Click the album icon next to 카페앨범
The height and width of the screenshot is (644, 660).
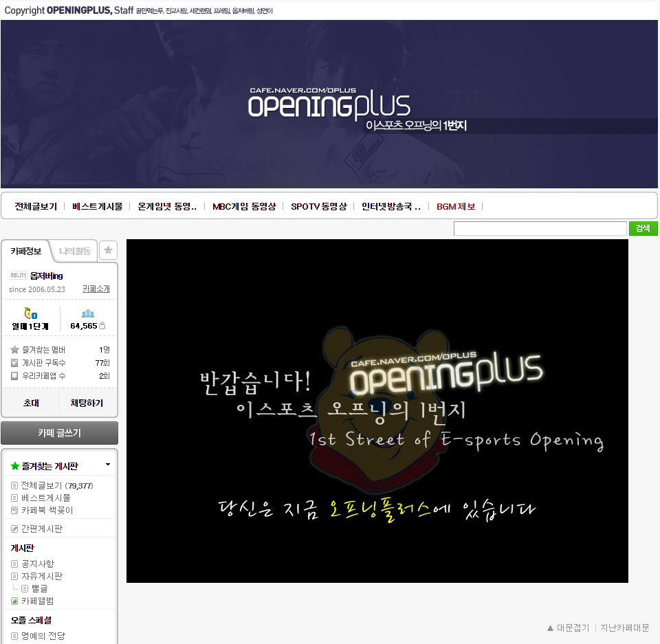[14, 601]
